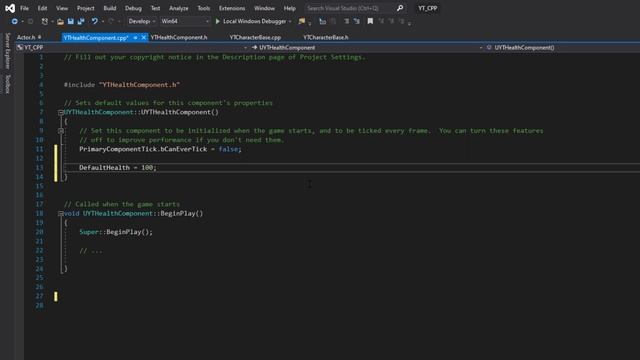Viewport: 640px width, 360px height.
Task: Open the Develop configuration dropdown
Action: (142, 21)
